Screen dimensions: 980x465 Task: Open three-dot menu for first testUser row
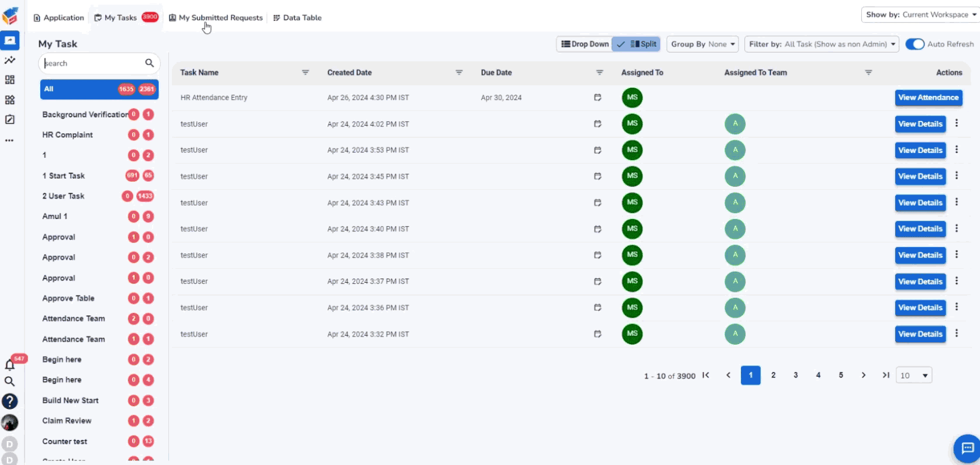point(957,123)
